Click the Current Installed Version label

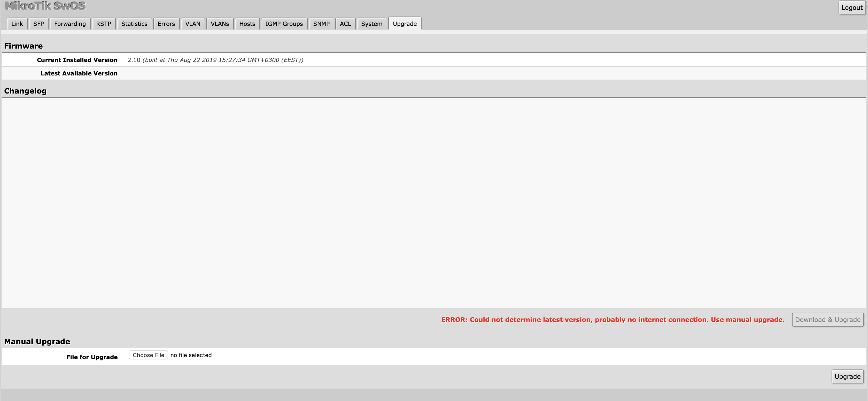click(x=77, y=60)
